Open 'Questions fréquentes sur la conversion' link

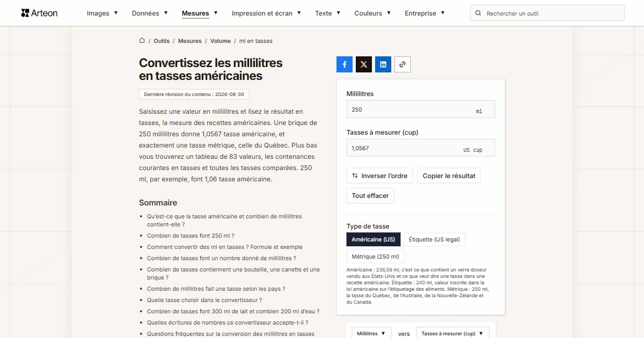[x=231, y=334]
